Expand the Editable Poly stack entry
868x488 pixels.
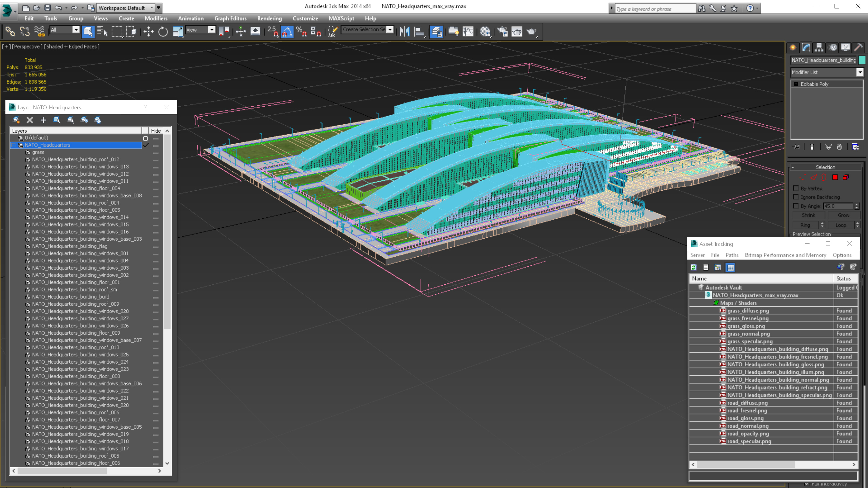point(796,84)
